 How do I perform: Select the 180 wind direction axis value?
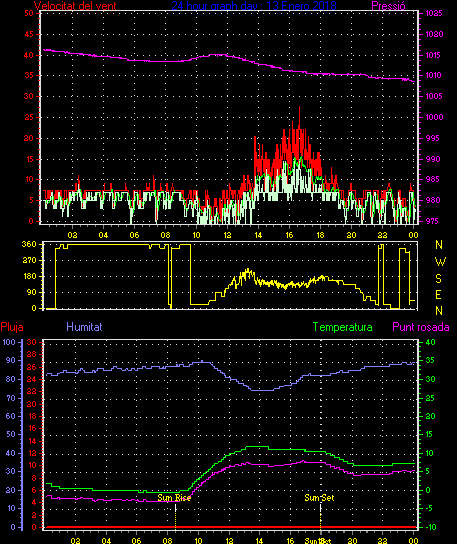[x=29, y=277]
